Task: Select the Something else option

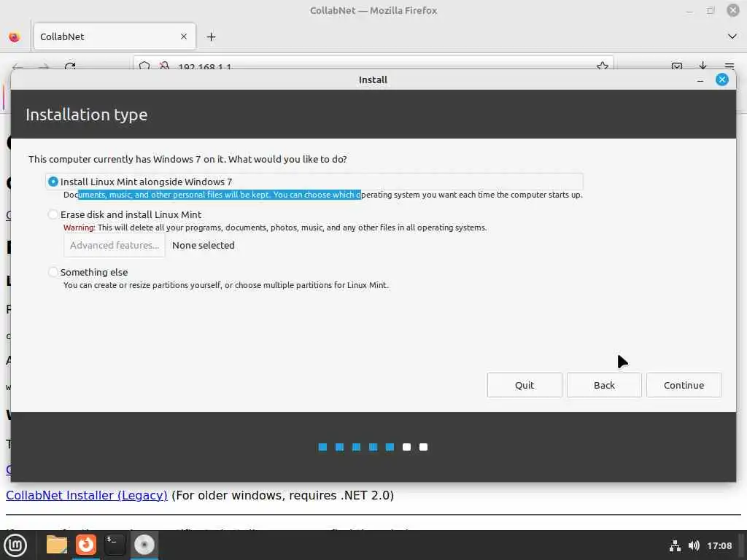Action: click(88, 273)
